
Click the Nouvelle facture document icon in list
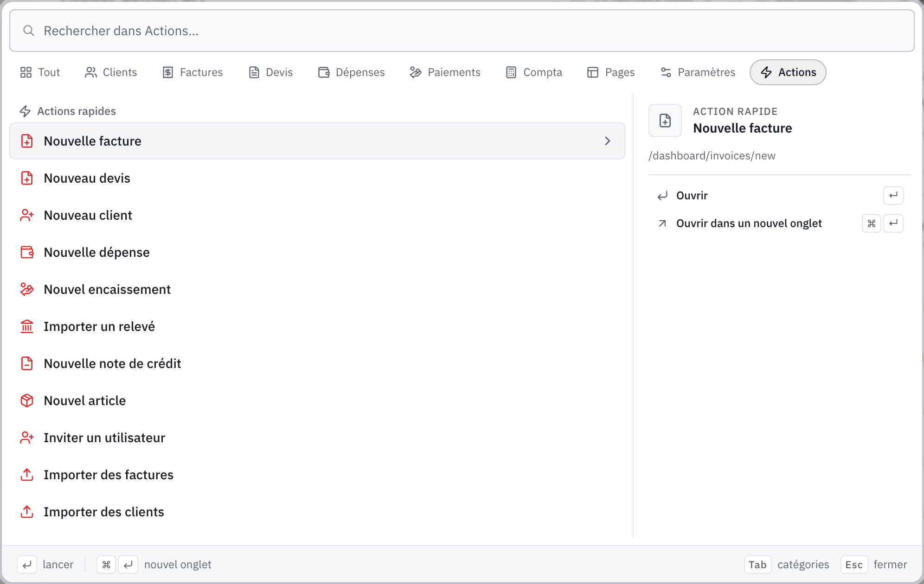[27, 141]
